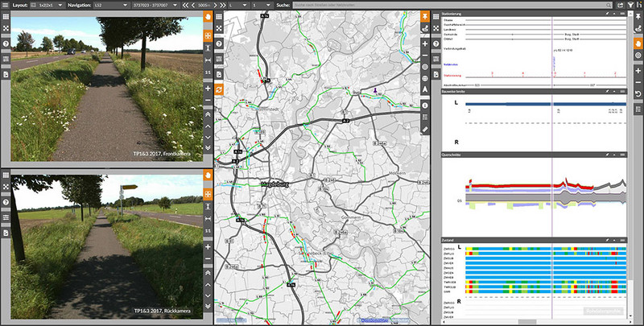Step backward with single left arrow

pyautogui.click(x=193, y=6)
